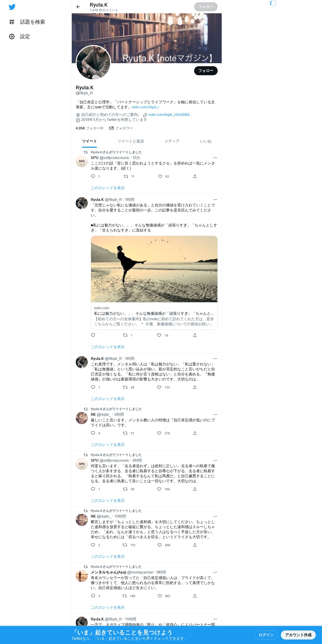Open more options on RK 10時間 tweet
The image size is (322, 644).
pyautogui.click(x=215, y=516)
